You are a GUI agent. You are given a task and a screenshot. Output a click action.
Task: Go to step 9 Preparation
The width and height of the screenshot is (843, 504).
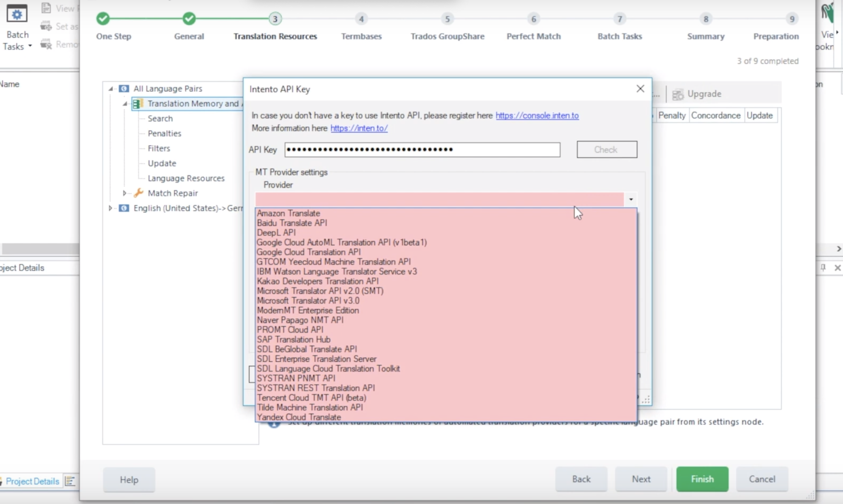[792, 18]
